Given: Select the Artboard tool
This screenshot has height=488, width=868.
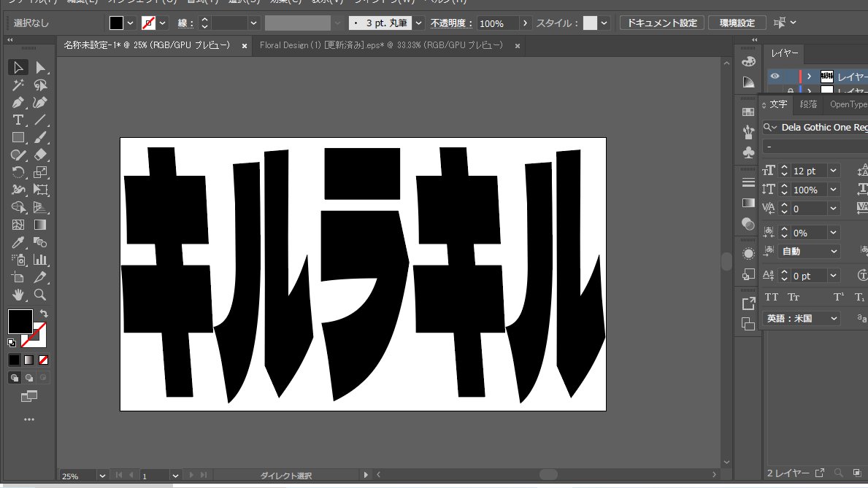Looking at the screenshot, I should tap(18, 277).
